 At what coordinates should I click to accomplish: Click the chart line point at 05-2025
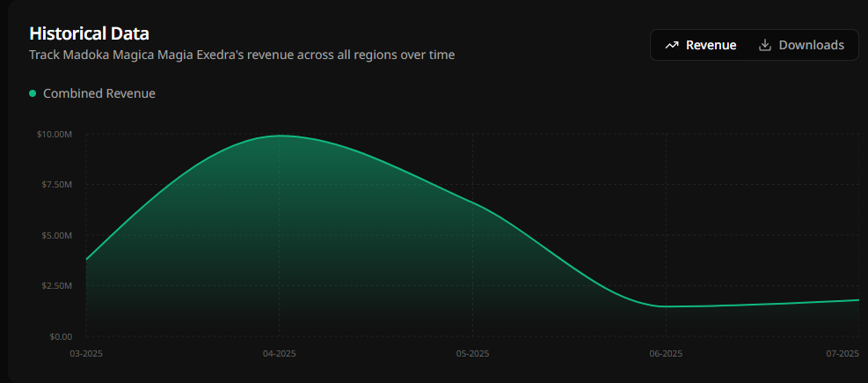coord(473,203)
